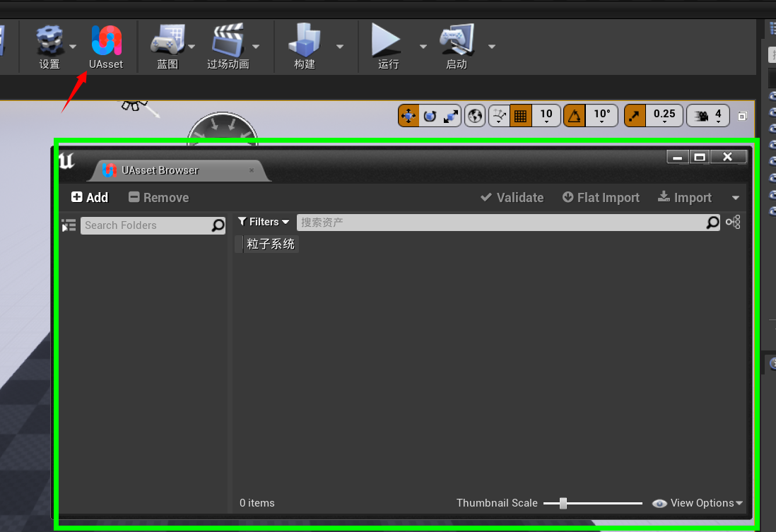Click the Unreal Engine logo in browser window

point(67,160)
